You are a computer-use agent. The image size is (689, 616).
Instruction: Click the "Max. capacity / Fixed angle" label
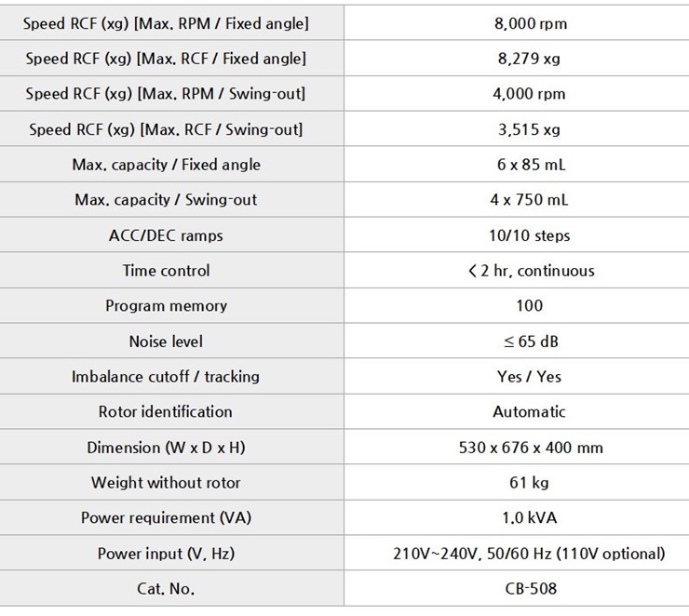coord(166,165)
